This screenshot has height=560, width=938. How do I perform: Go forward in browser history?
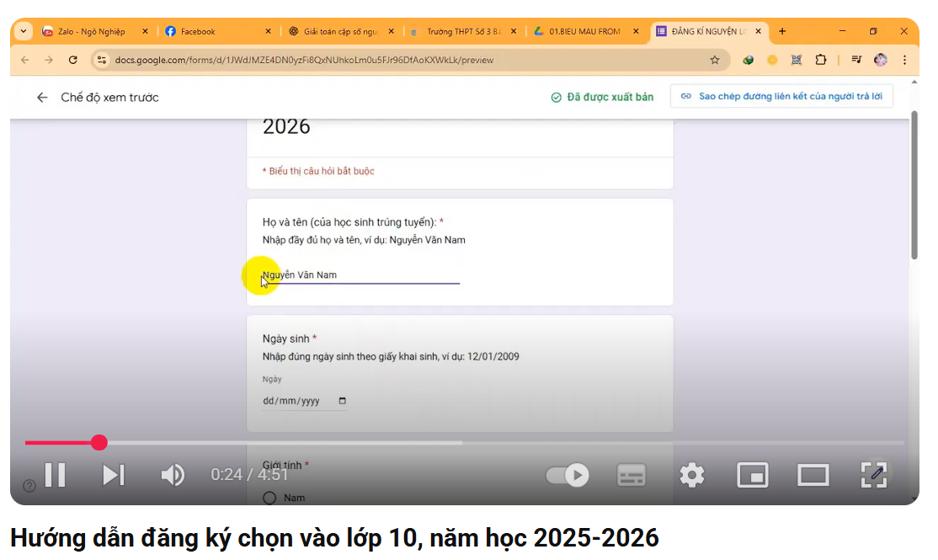pos(49,60)
